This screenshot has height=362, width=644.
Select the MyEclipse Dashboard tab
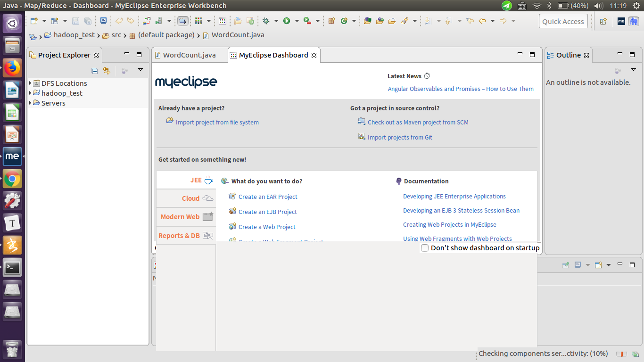273,55
